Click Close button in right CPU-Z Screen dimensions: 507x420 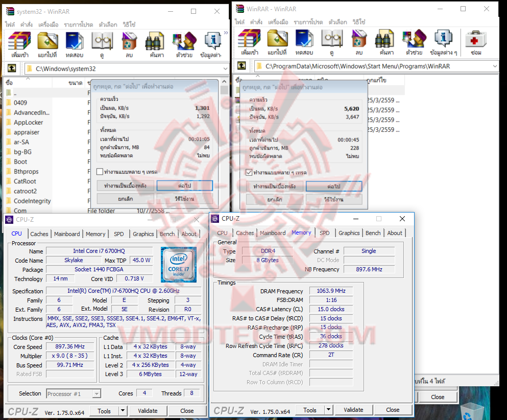pos(393,410)
